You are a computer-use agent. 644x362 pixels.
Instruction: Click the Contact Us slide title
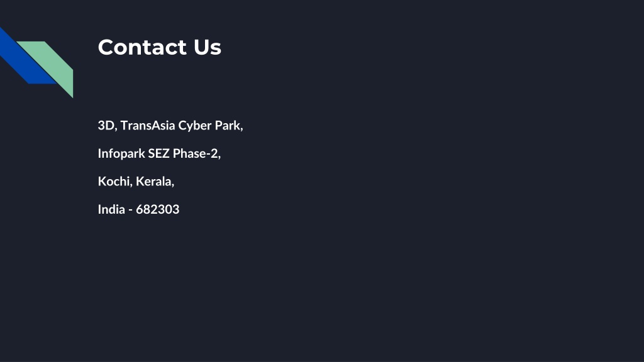click(x=159, y=47)
